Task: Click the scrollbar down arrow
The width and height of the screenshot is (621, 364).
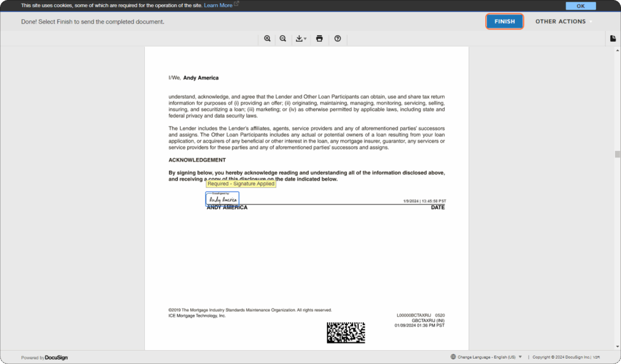Action: 617,347
